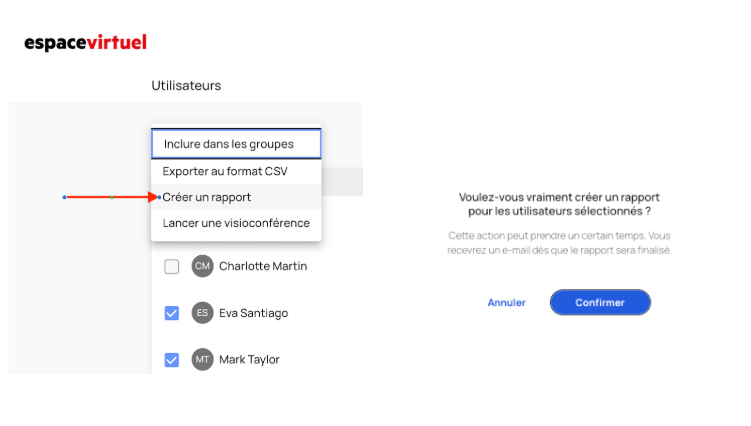Viewport: 751px width, 426px height.
Task: Uncheck the Eva Santiago checkbox
Action: 172,313
